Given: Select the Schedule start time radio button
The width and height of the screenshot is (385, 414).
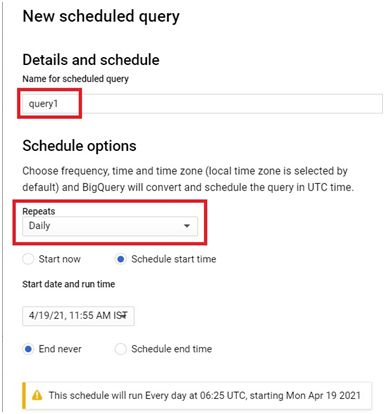Looking at the screenshot, I should point(121,259).
